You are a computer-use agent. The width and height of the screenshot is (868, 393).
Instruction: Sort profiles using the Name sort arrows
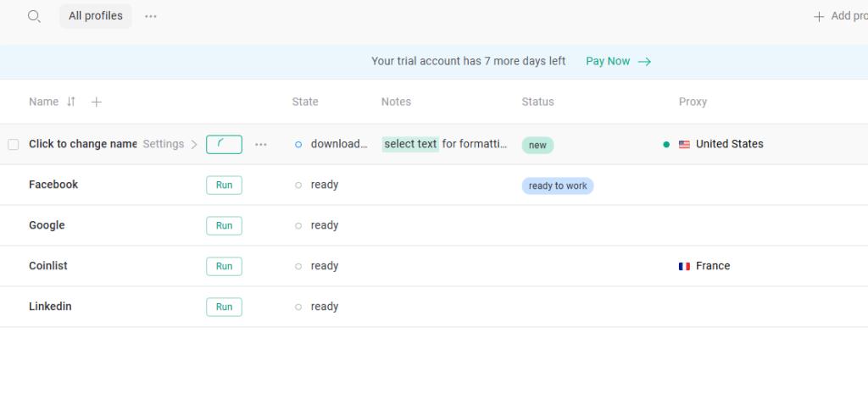pos(71,102)
